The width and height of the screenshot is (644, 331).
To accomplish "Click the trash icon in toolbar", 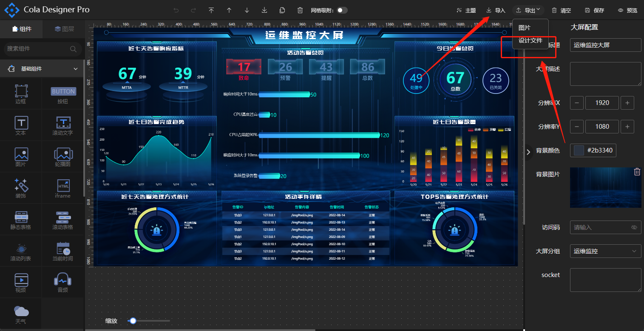I will [x=300, y=10].
